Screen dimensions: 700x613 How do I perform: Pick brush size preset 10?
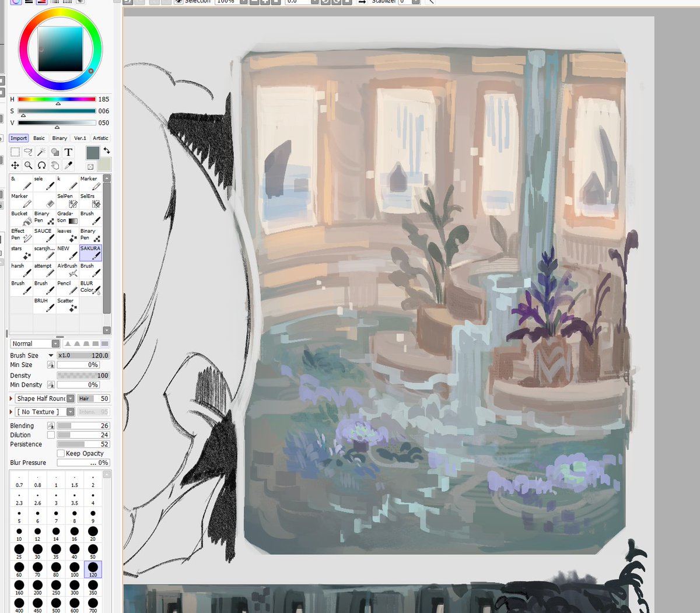tap(19, 534)
